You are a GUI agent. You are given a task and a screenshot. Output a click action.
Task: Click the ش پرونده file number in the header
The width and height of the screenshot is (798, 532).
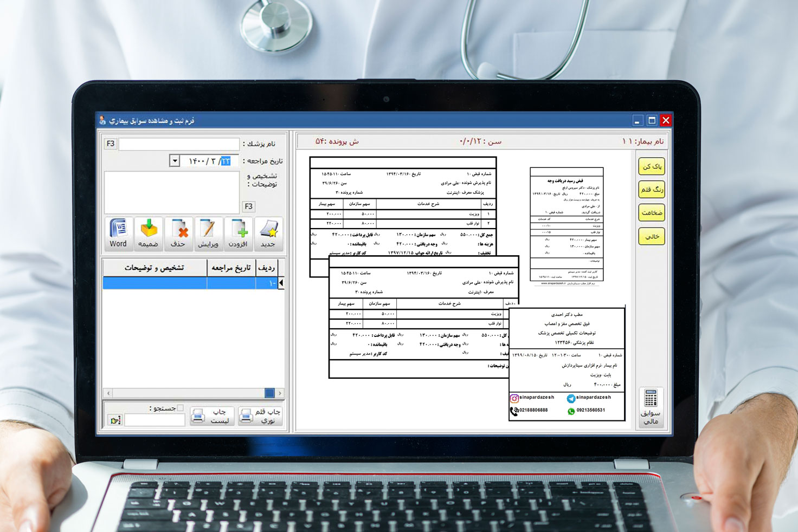click(337, 141)
